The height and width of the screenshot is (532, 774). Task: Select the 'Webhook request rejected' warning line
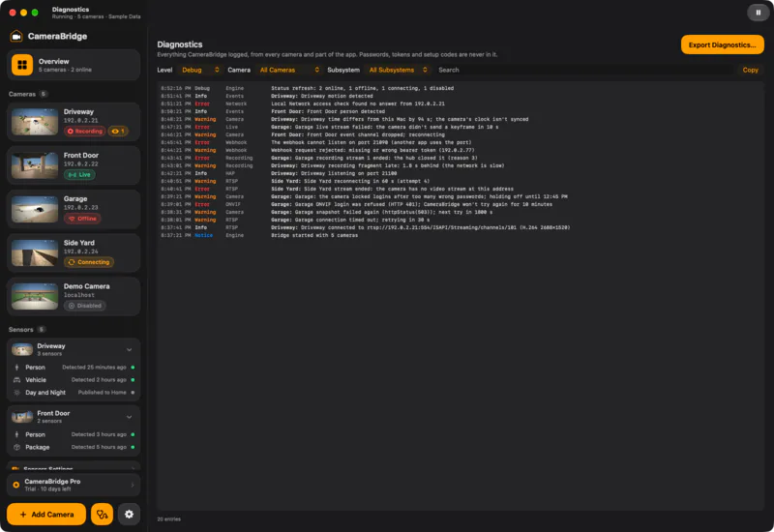tap(460, 150)
